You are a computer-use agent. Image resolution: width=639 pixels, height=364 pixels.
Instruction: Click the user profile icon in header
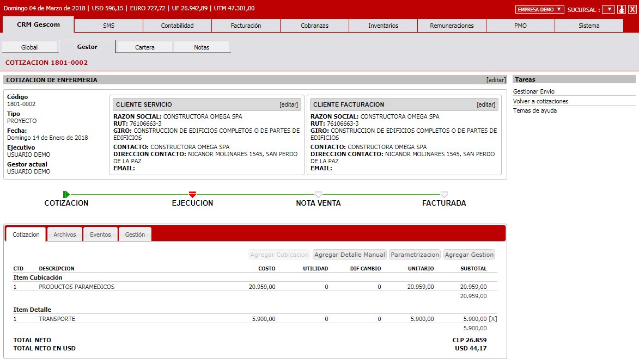coord(622,9)
